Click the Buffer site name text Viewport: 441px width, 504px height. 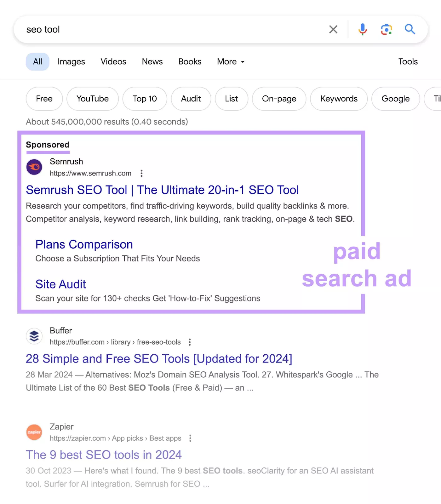(x=61, y=331)
